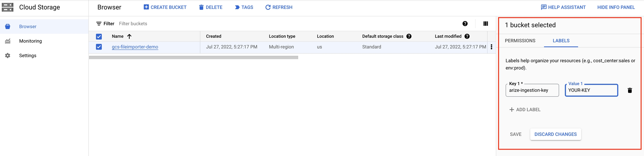The height and width of the screenshot is (156, 644).
Task: Toggle the select-all buckets checkbox
Action: tap(99, 36)
